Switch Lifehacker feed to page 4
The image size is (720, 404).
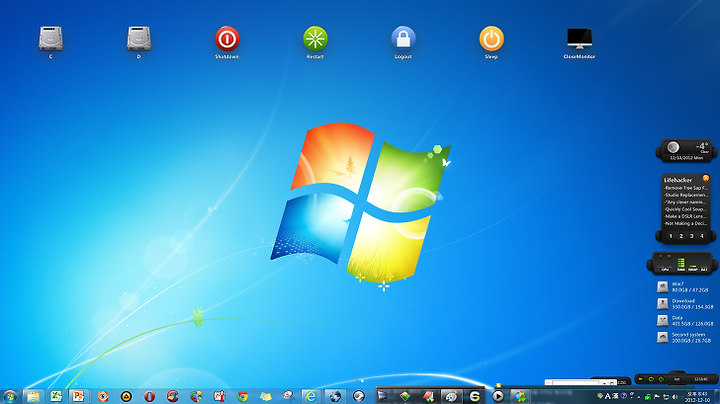702,236
